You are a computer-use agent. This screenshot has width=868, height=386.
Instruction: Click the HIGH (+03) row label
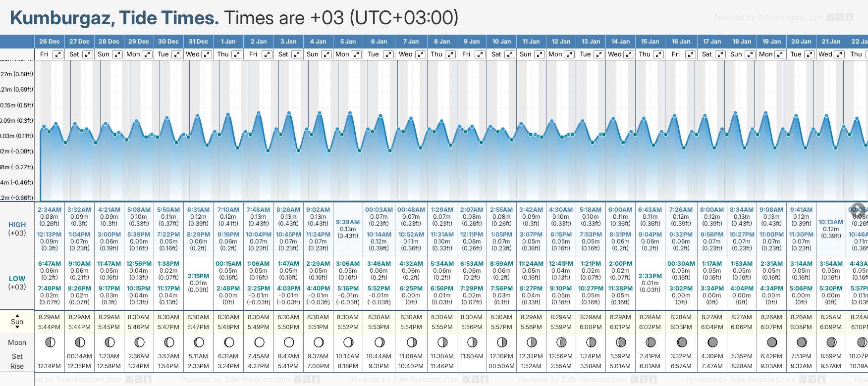click(x=17, y=229)
